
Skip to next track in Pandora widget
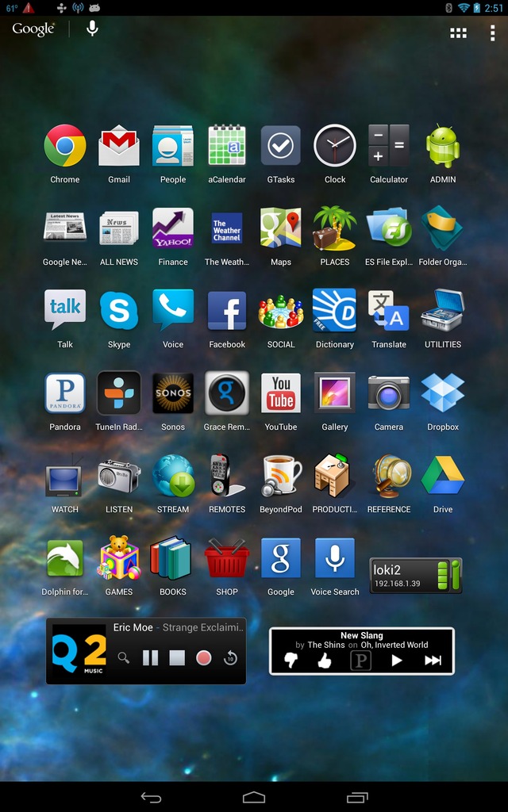click(433, 661)
